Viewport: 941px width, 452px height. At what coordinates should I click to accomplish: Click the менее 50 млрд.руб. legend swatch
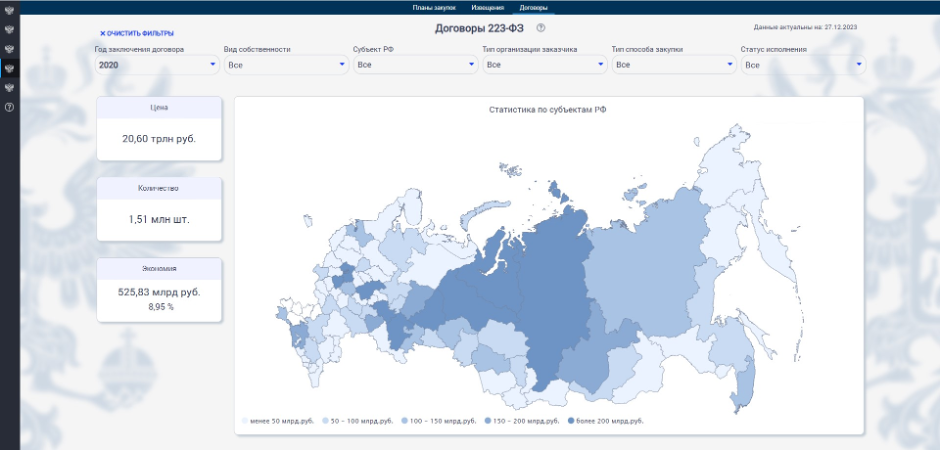tap(245, 421)
